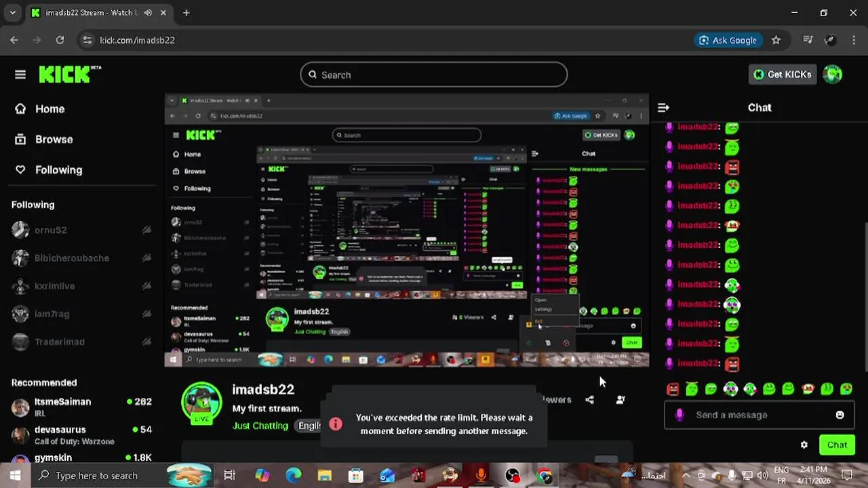Open the Windows notification center
868x488 pixels.
(846, 476)
